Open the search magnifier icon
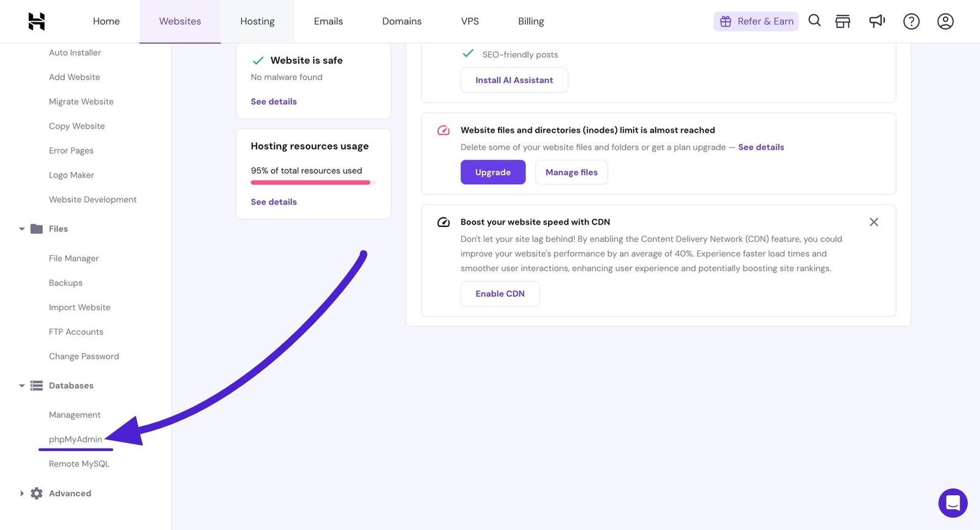This screenshot has height=530, width=980. 814,21
